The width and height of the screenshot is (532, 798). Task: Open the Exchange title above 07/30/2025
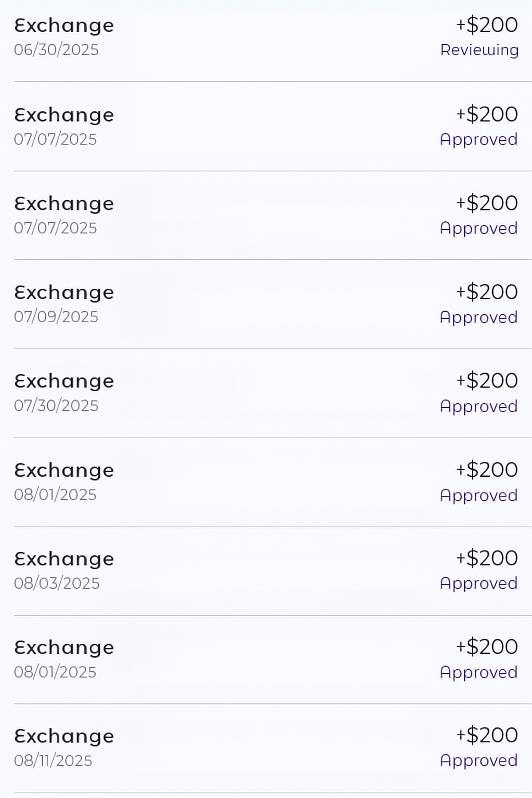coord(64,381)
